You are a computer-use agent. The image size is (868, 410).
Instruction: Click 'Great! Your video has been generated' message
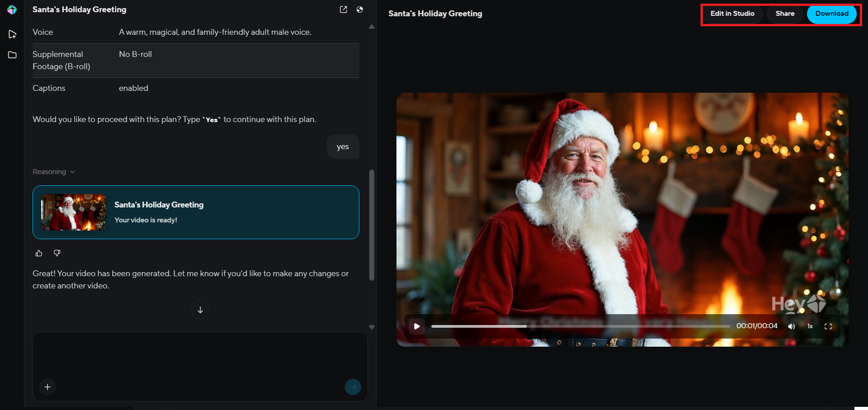click(x=191, y=279)
